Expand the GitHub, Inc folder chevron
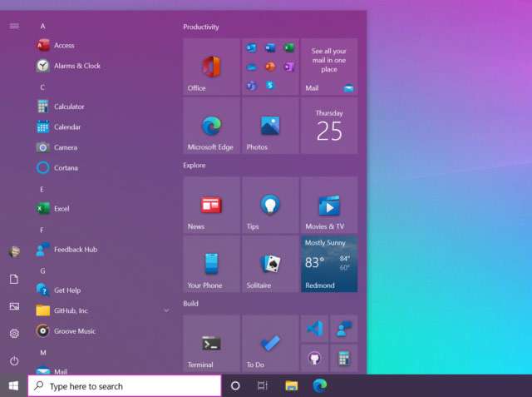 tap(166, 310)
